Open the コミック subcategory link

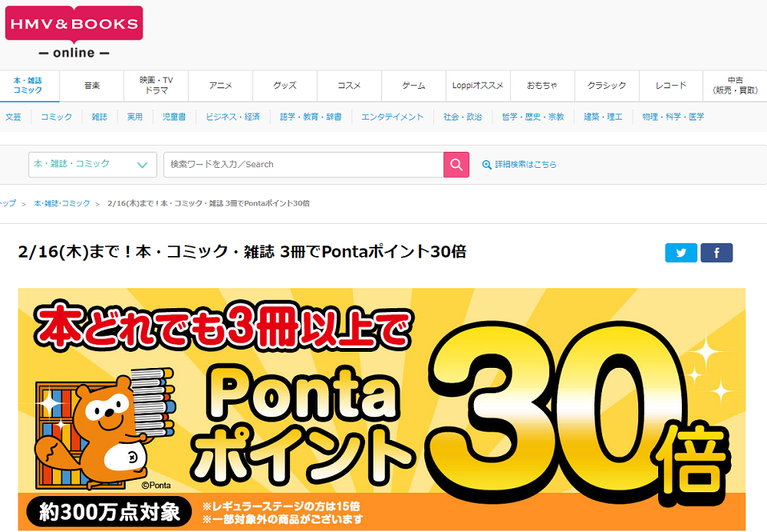pos(56,117)
